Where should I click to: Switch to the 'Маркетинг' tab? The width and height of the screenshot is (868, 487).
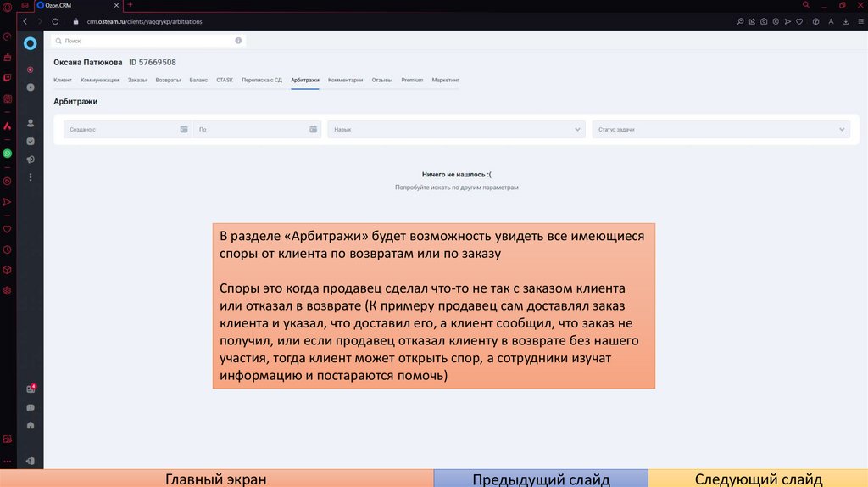point(446,80)
